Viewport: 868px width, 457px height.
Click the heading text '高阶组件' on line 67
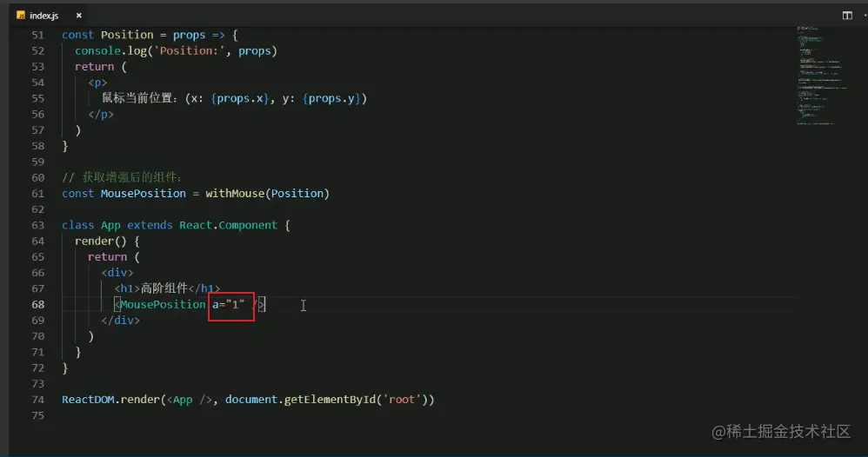(164, 288)
